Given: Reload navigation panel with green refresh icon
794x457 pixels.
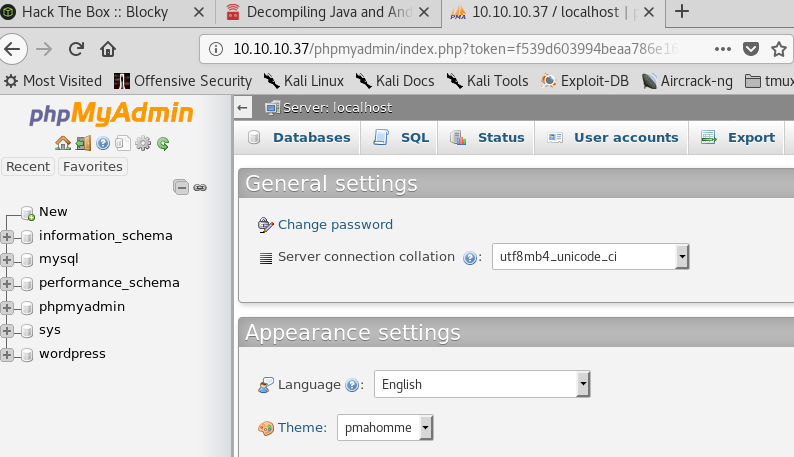Looking at the screenshot, I should pos(162,143).
